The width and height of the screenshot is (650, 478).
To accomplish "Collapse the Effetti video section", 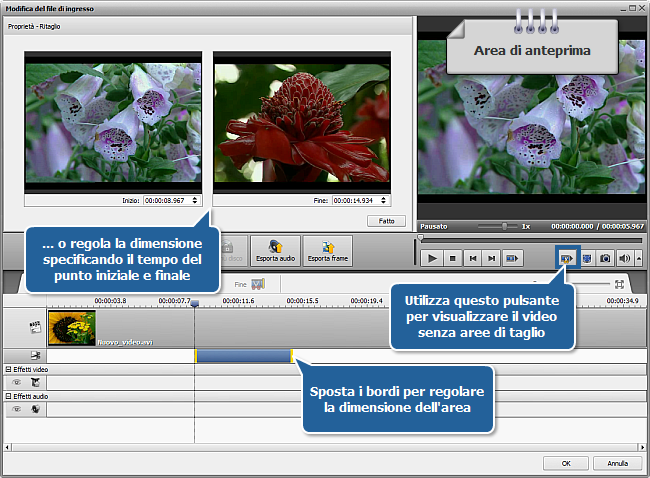I will click(x=8, y=370).
